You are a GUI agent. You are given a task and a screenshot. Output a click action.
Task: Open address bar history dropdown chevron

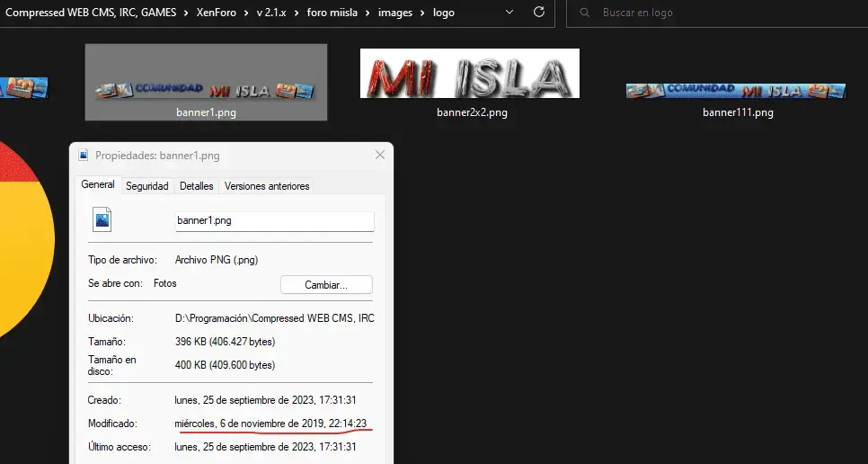coord(509,13)
